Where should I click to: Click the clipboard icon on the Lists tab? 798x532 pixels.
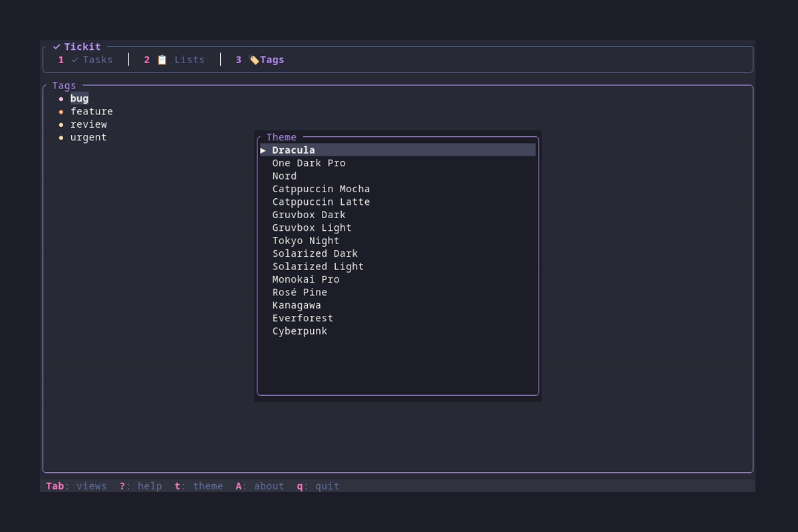162,59
